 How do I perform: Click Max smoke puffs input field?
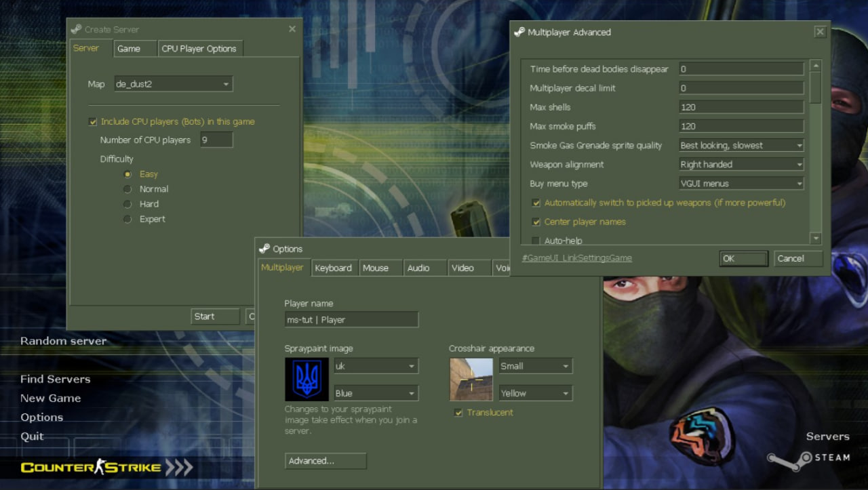pos(741,126)
